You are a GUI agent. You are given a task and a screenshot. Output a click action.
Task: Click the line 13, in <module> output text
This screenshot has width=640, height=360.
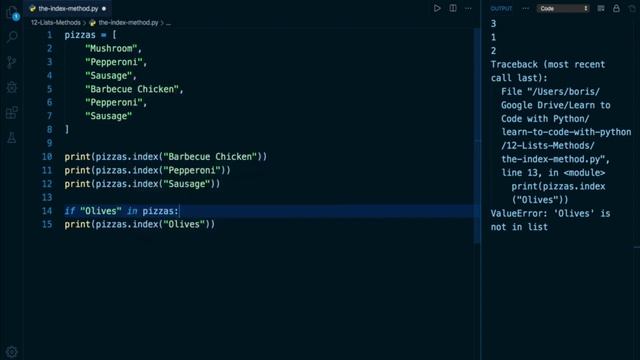pos(553,173)
